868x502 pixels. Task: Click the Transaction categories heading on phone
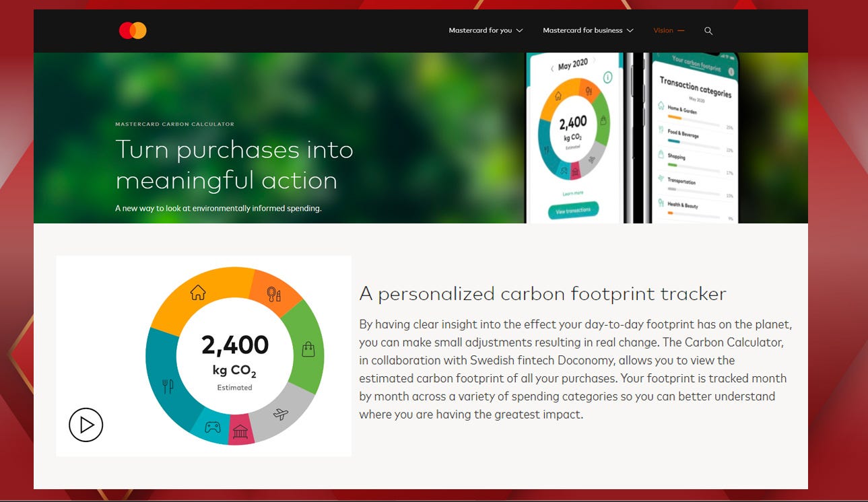(696, 87)
